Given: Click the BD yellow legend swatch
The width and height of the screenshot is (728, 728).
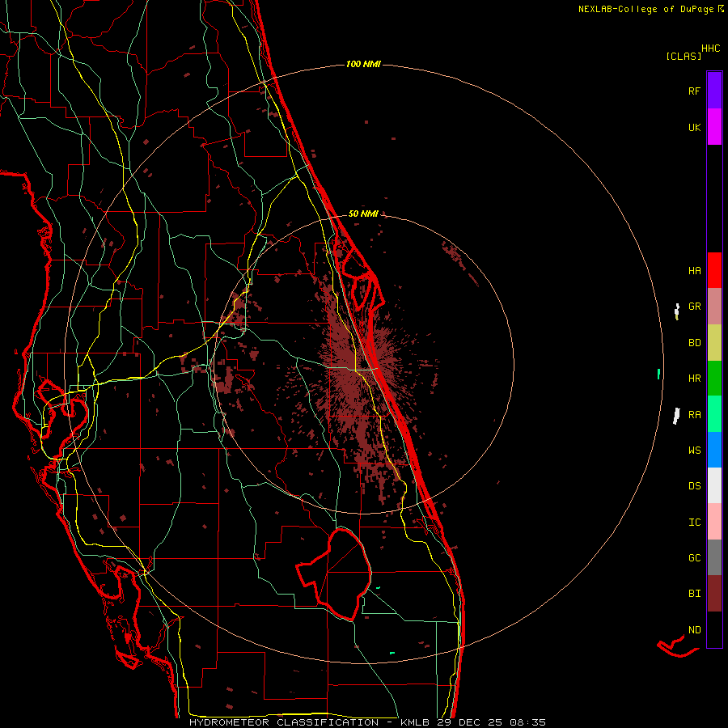Looking at the screenshot, I should [714, 342].
